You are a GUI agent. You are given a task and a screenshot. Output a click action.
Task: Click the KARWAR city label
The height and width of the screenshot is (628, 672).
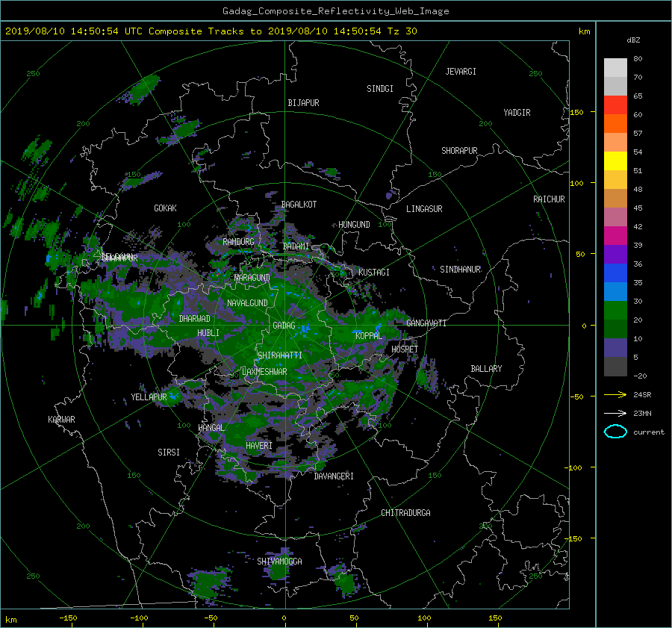(61, 420)
